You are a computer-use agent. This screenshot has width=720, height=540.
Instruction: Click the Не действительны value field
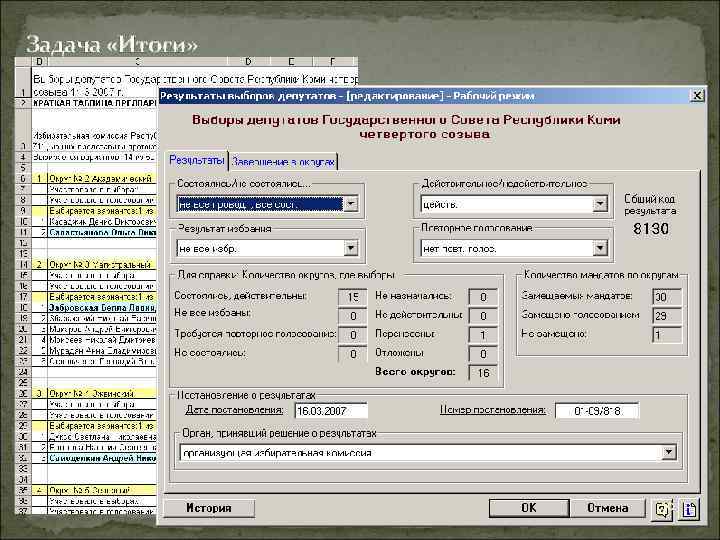(483, 316)
